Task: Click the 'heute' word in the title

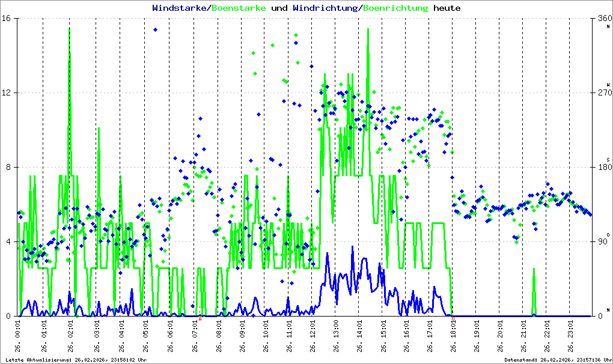Action: 447,8
